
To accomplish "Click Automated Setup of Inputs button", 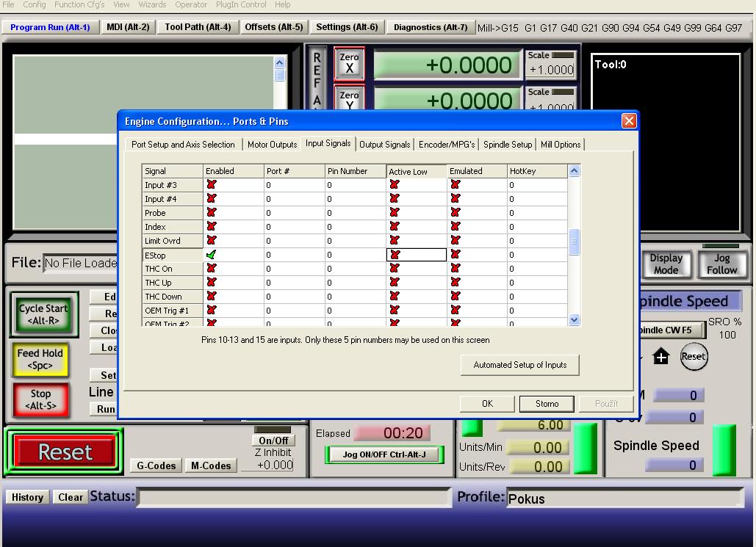I will pos(519,365).
